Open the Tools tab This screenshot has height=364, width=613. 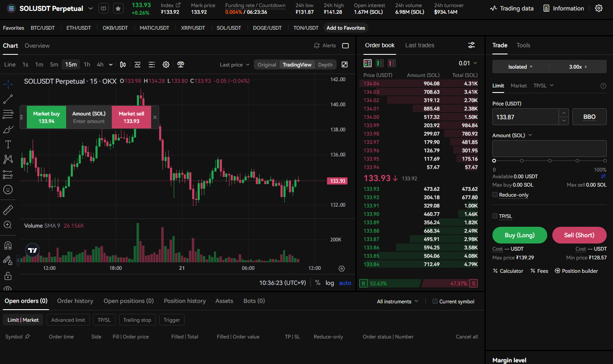pyautogui.click(x=523, y=45)
